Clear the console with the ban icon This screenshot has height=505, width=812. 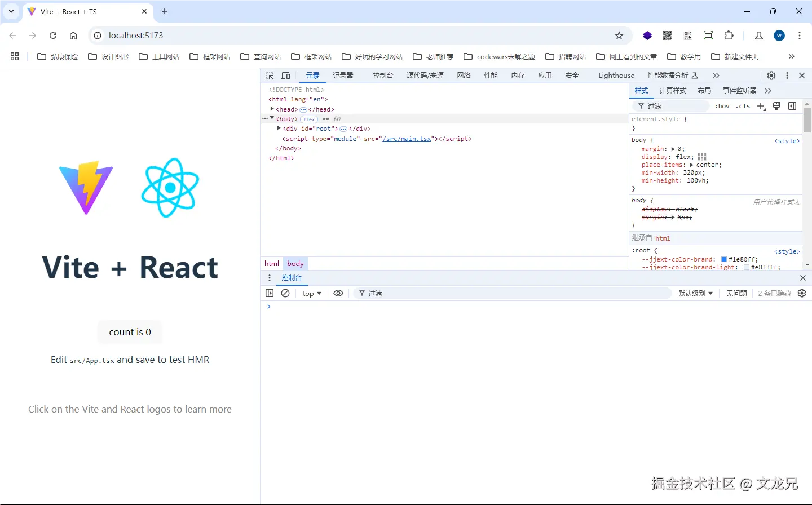[285, 293]
